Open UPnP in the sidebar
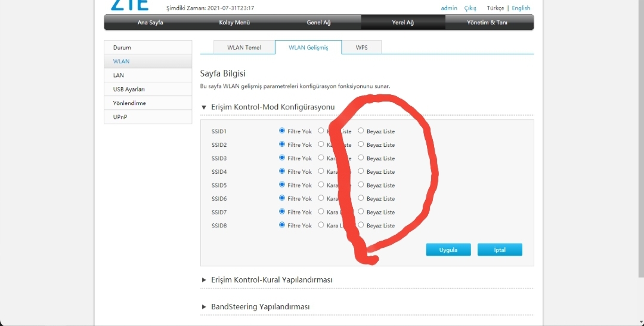Viewport: 644px width, 326px height. pyautogui.click(x=148, y=117)
